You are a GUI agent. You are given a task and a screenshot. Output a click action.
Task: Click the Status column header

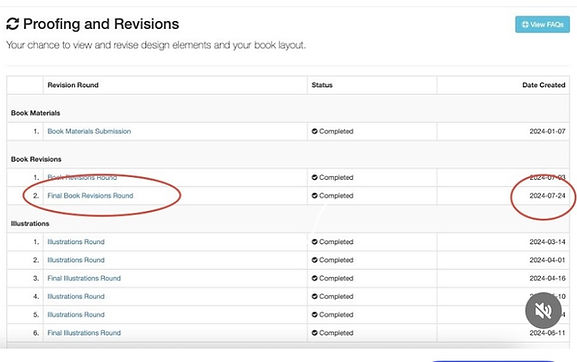tap(322, 85)
